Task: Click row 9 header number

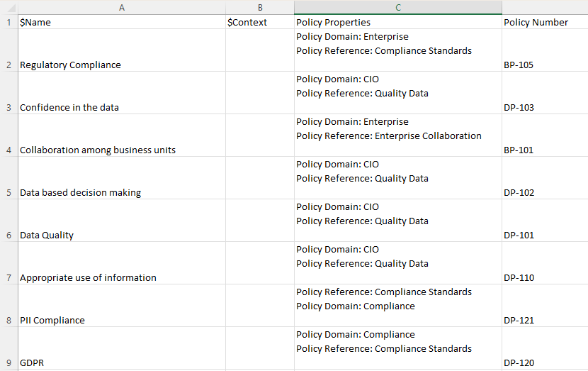Action: click(x=9, y=362)
